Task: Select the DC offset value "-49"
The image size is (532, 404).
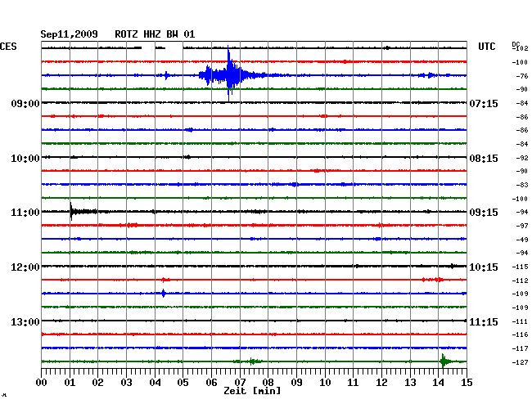Action: (522, 240)
